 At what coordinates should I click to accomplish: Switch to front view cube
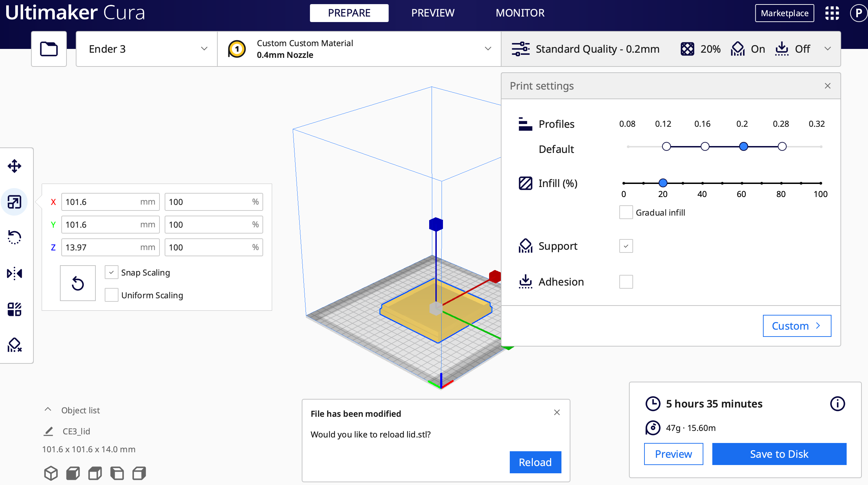[73, 473]
